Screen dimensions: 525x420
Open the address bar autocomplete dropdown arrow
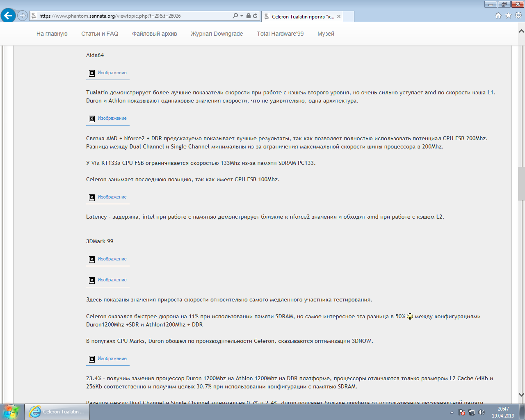click(x=242, y=16)
